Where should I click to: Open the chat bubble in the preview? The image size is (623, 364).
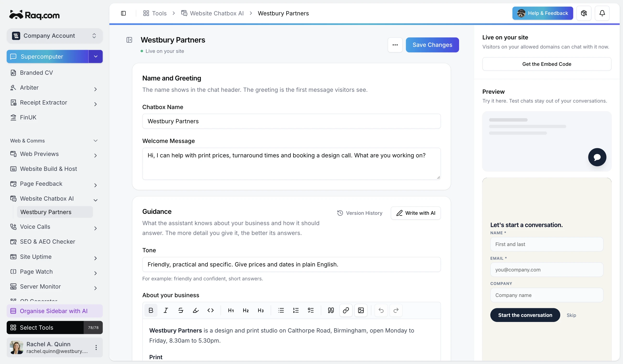(x=597, y=157)
